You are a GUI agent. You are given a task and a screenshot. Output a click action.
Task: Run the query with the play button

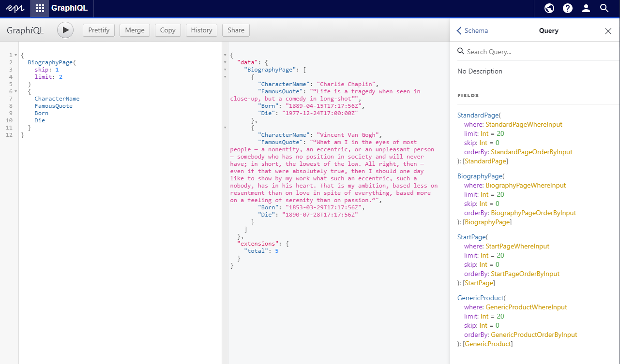point(65,30)
